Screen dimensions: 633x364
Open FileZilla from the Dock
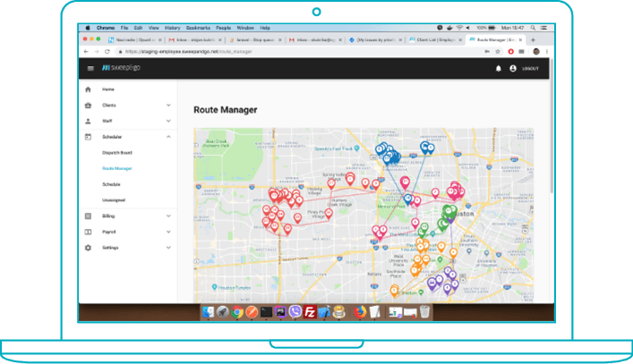click(x=310, y=312)
